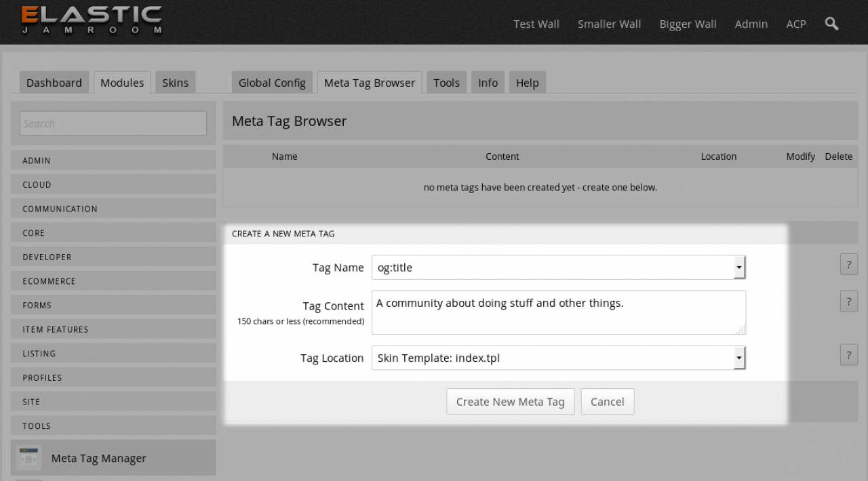
Task: Click the search magnifier icon in header
Action: [x=831, y=24]
